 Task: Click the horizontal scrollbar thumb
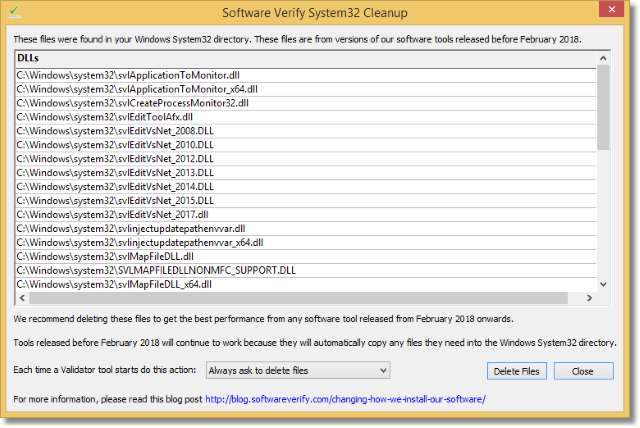[298, 298]
